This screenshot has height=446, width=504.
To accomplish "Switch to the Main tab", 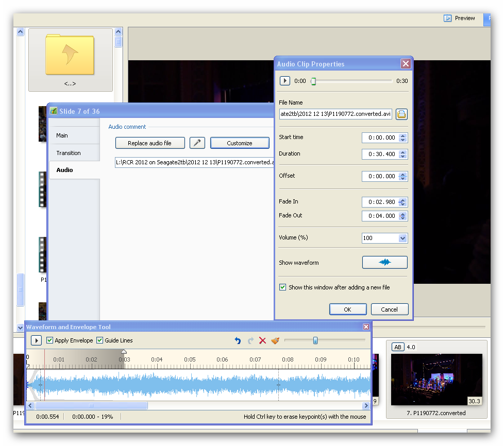I will coord(62,135).
